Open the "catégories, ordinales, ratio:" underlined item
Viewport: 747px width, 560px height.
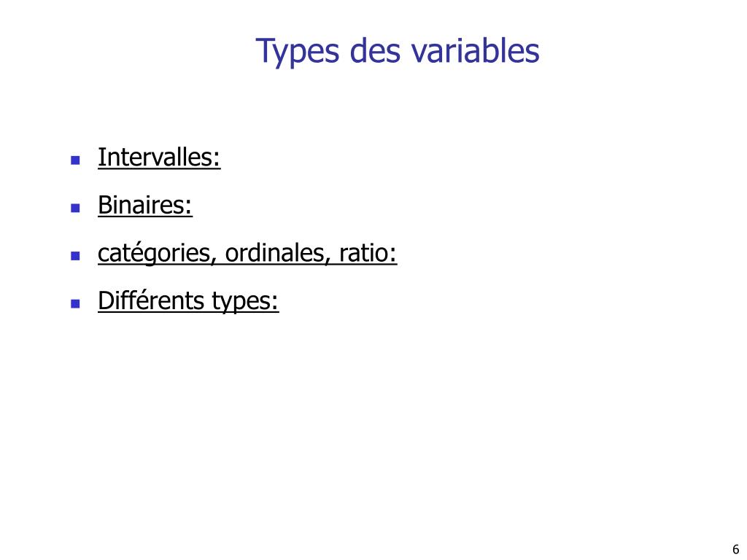tap(247, 254)
